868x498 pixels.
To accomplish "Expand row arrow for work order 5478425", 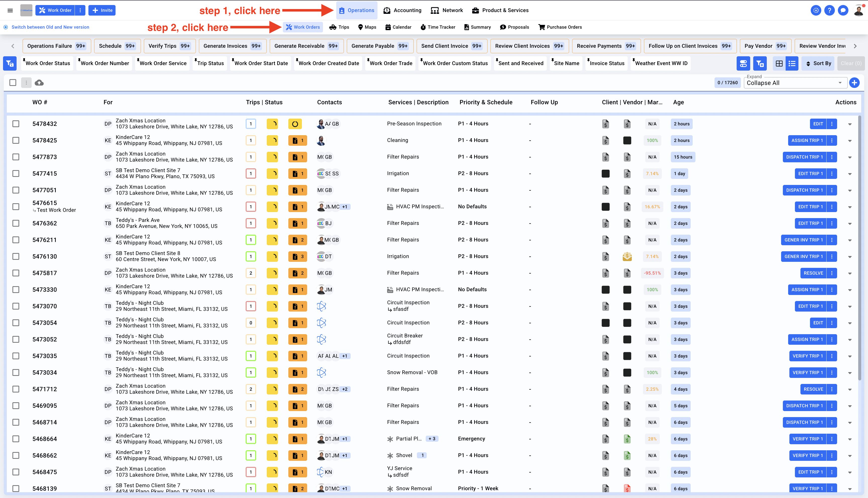I will coord(850,140).
